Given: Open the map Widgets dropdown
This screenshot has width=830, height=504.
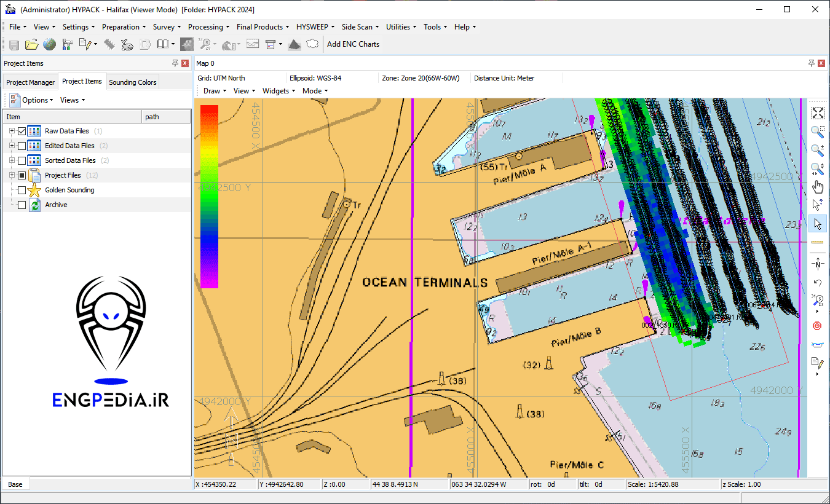Looking at the screenshot, I should pyautogui.click(x=279, y=91).
